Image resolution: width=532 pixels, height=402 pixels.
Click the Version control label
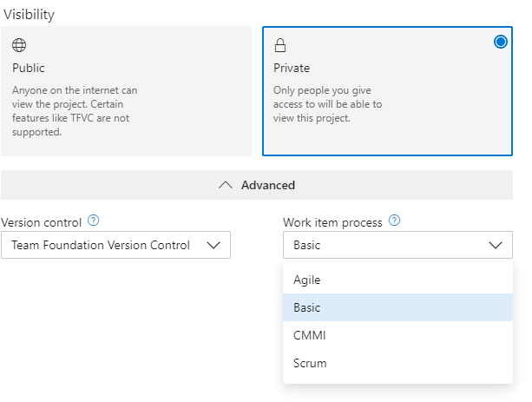pos(41,222)
